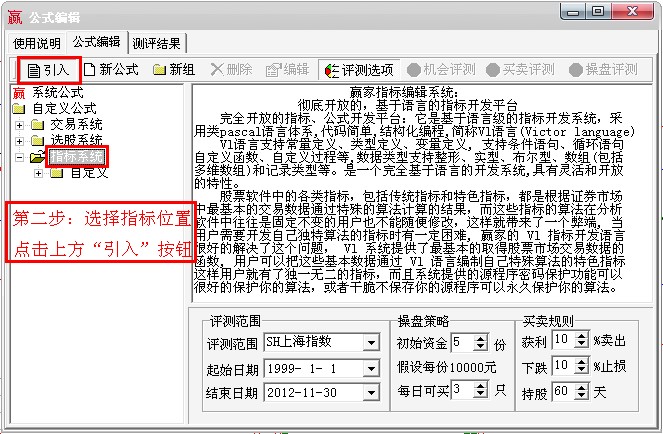
Task: Expand the 自定义 subfolder node
Action: (39, 173)
